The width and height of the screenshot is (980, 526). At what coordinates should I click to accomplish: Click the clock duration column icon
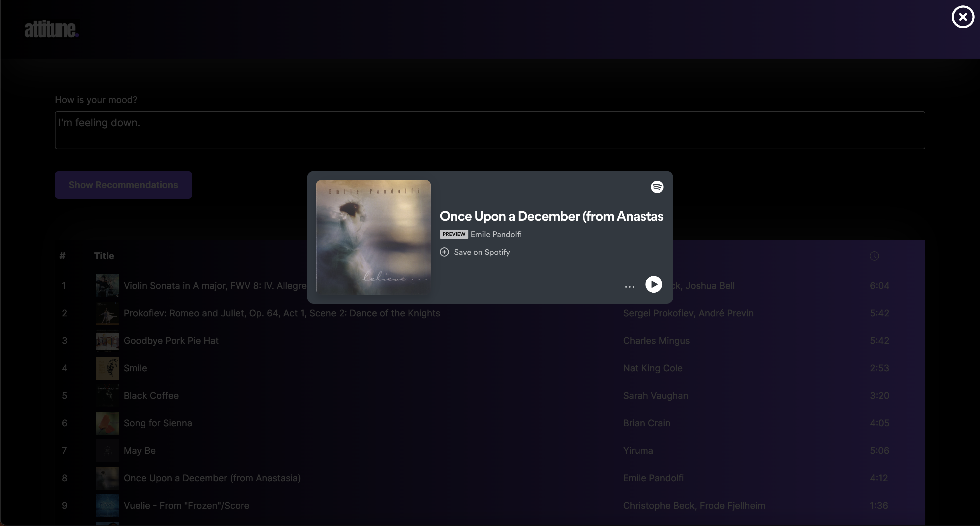[874, 256]
